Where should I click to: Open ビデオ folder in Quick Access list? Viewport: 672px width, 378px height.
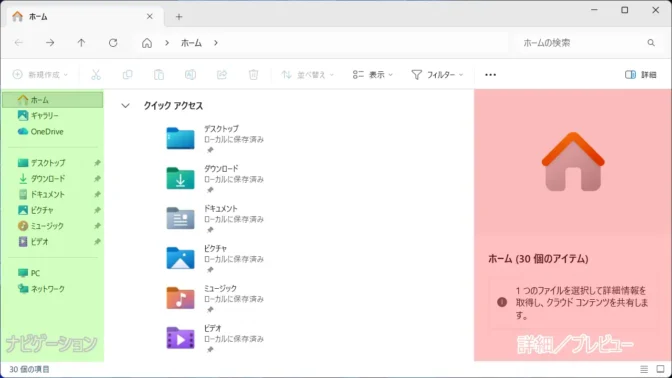(x=215, y=338)
